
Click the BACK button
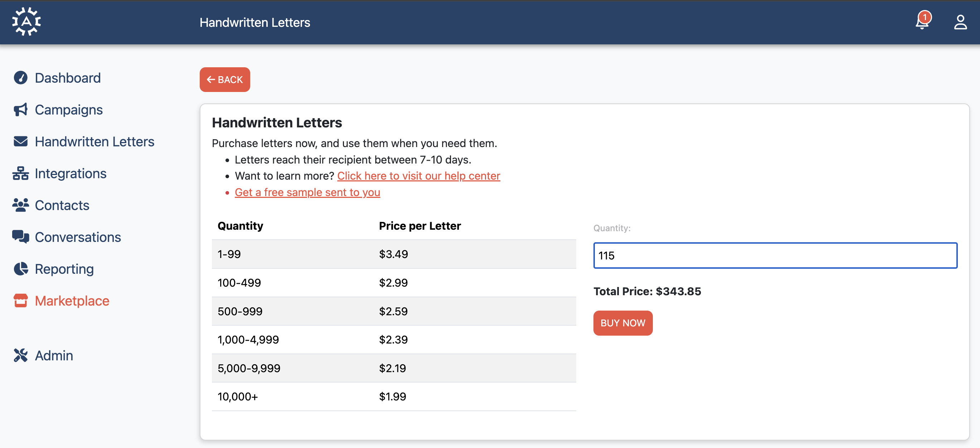point(225,79)
